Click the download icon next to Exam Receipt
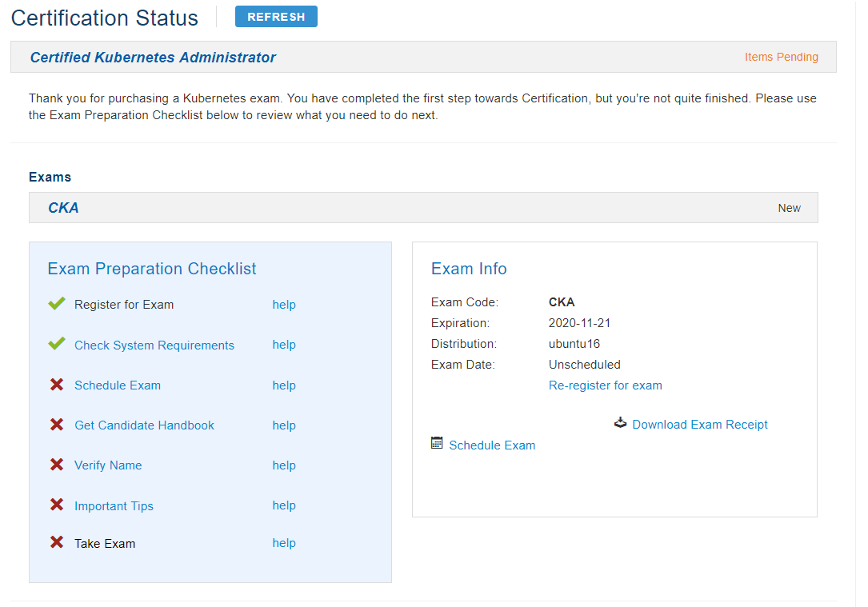The height and width of the screenshot is (607, 868). [x=620, y=423]
